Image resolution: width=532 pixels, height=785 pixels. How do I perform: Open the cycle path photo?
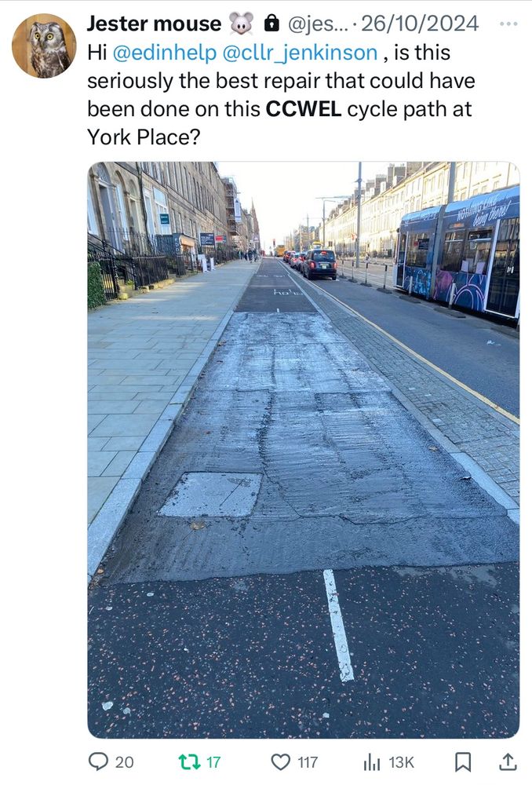pos(304,450)
